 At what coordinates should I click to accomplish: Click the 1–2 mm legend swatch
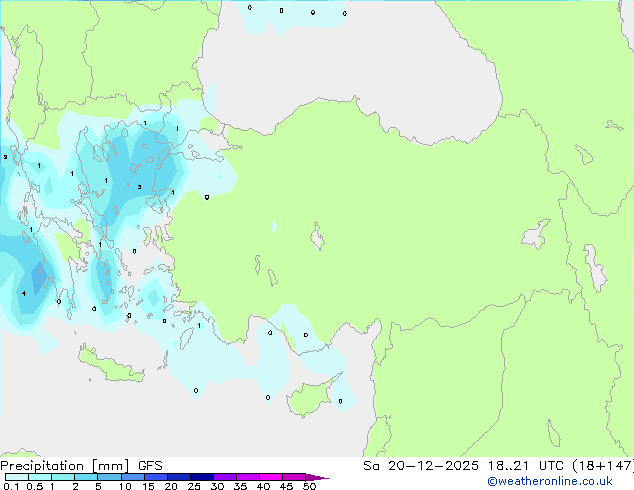(x=63, y=477)
